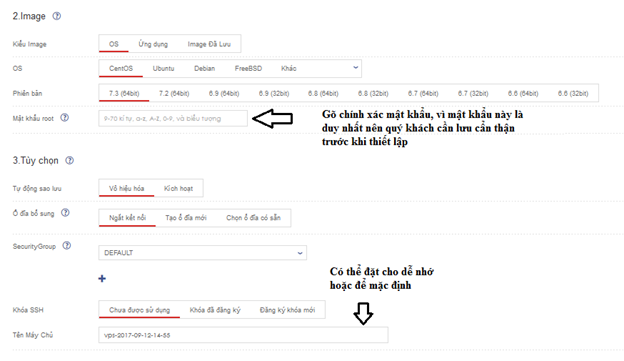Click help icon beside Mật khẩu root
Screen dimensions: 624x361
(x=64, y=117)
